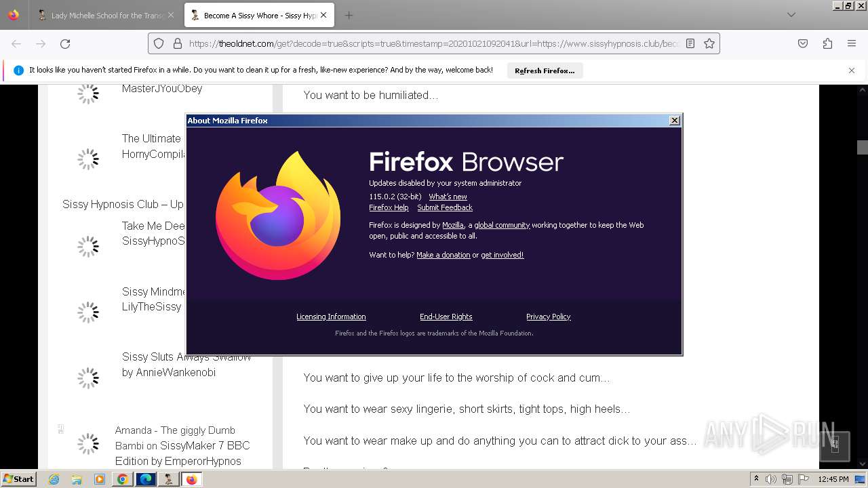Toggle reader view in the address bar
This screenshot has width=868, height=488.
tap(690, 43)
